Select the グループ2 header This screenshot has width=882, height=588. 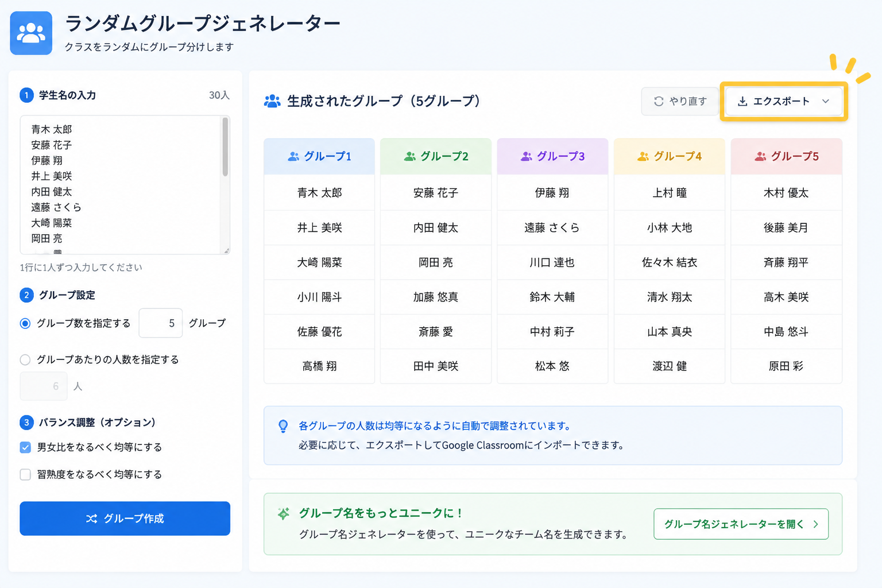[436, 156]
